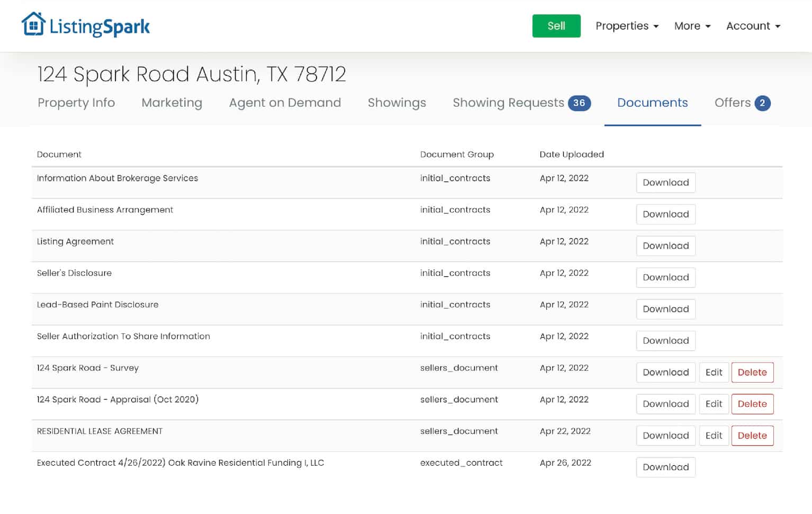Download the Executed Contract document

tap(665, 467)
